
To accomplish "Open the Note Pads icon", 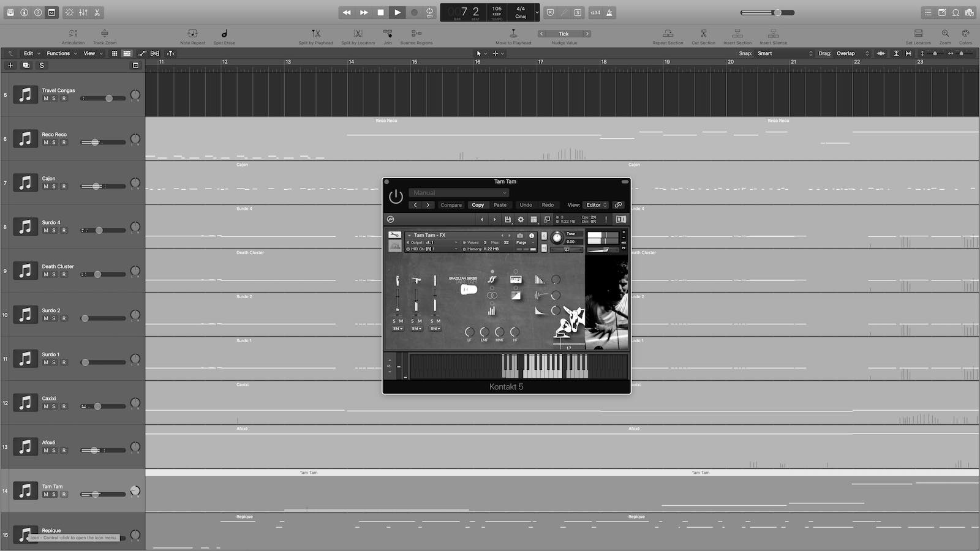I will 942,12.
